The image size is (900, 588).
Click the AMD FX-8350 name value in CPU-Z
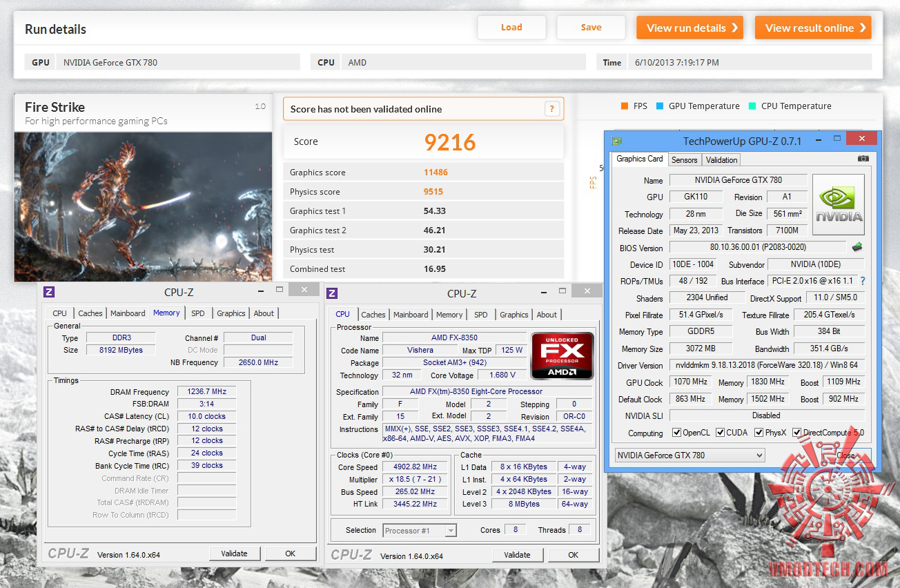tap(454, 338)
